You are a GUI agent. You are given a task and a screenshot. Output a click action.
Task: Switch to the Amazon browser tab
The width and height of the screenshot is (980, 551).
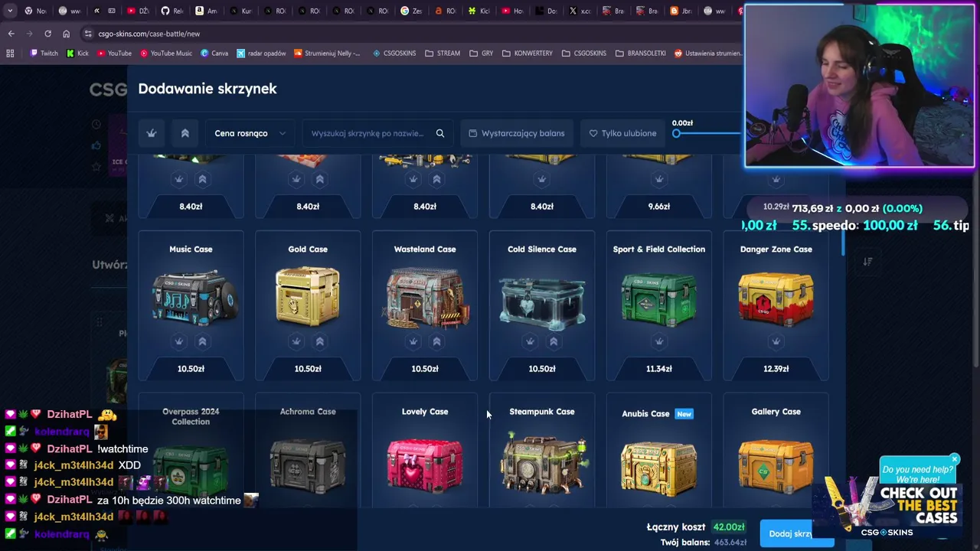pyautogui.click(x=205, y=11)
